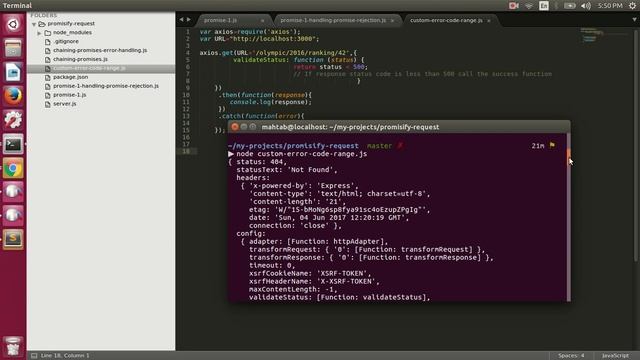Launch Firefox browser from launcher
This screenshot has width=640, height=360.
click(x=13, y=96)
